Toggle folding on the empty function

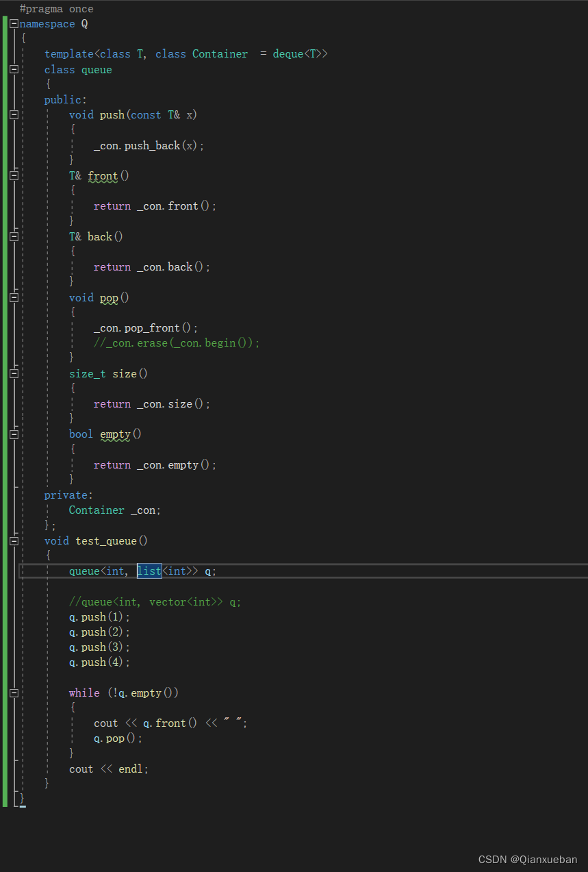tap(13, 434)
